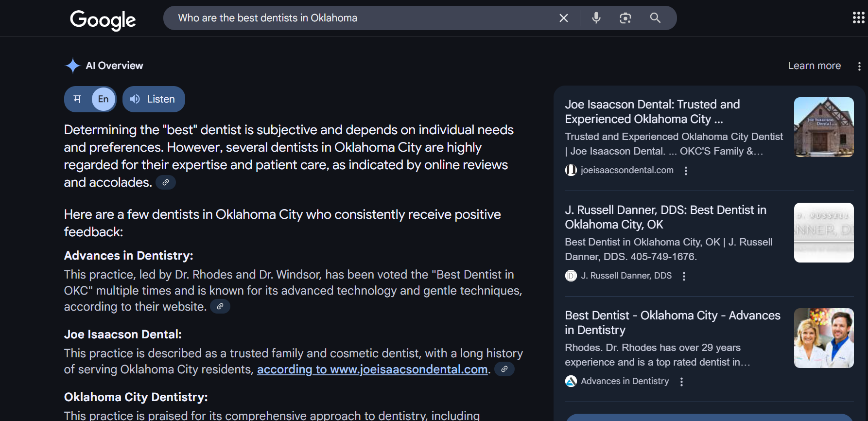Image resolution: width=868 pixels, height=421 pixels.
Task: Follow the 'according to www.joeisaacsondental.com' link
Action: 372,369
